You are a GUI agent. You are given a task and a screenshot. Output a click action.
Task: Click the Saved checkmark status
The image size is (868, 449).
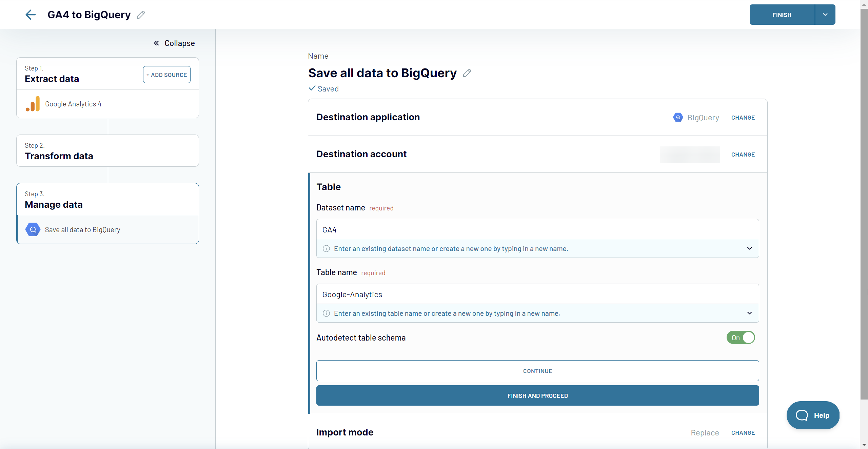tap(324, 89)
